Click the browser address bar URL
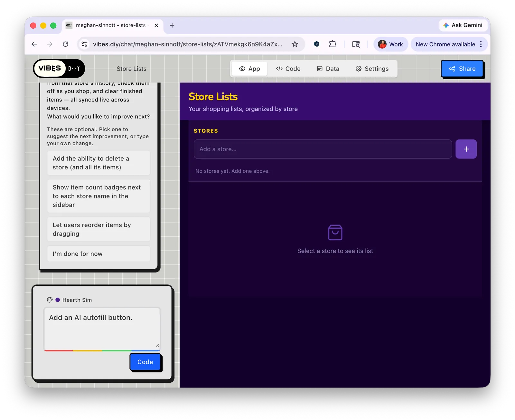The image size is (515, 420). click(x=187, y=44)
